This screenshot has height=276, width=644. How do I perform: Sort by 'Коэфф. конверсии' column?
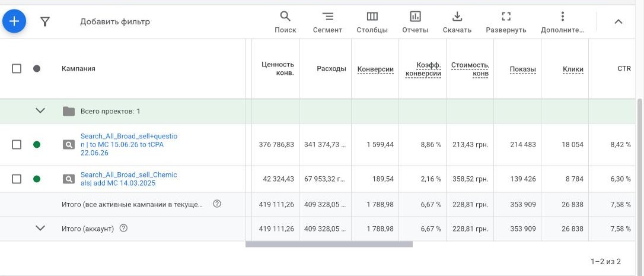tap(423, 69)
